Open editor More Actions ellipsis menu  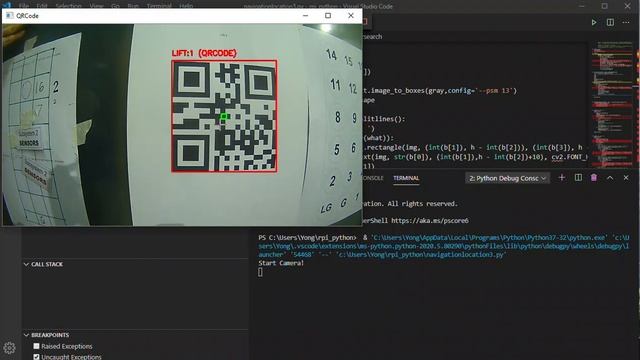626,22
